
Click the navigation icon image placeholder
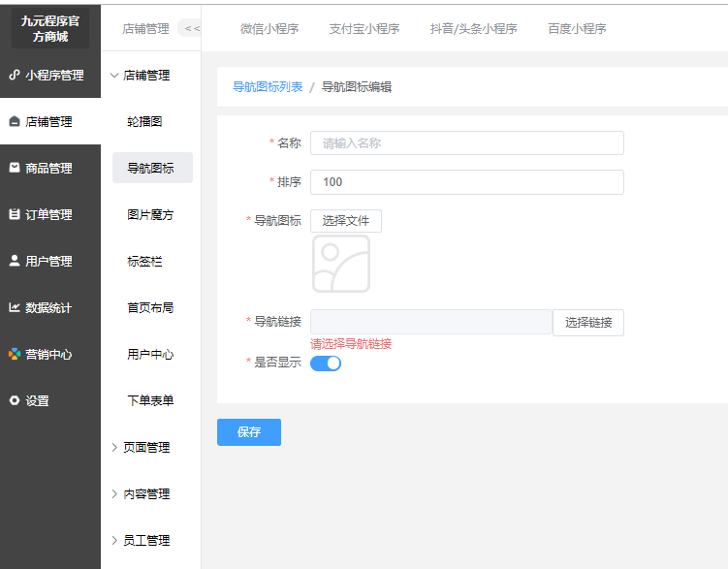coord(341,264)
